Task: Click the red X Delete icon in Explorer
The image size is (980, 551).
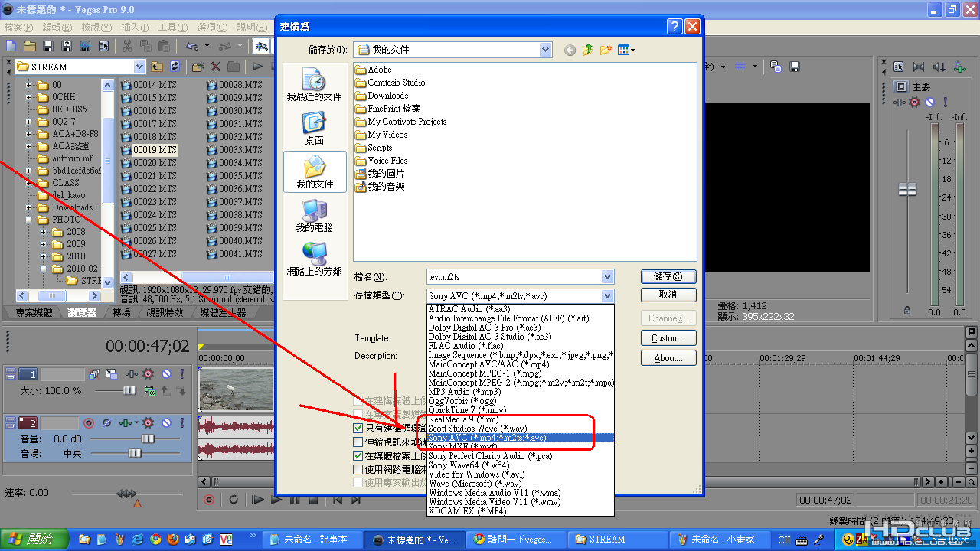Action: [x=216, y=67]
